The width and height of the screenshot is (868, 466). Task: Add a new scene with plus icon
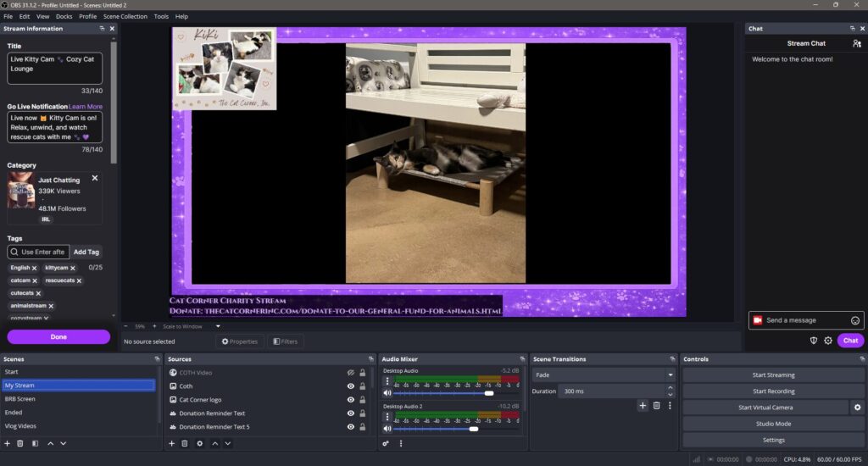pos(8,443)
